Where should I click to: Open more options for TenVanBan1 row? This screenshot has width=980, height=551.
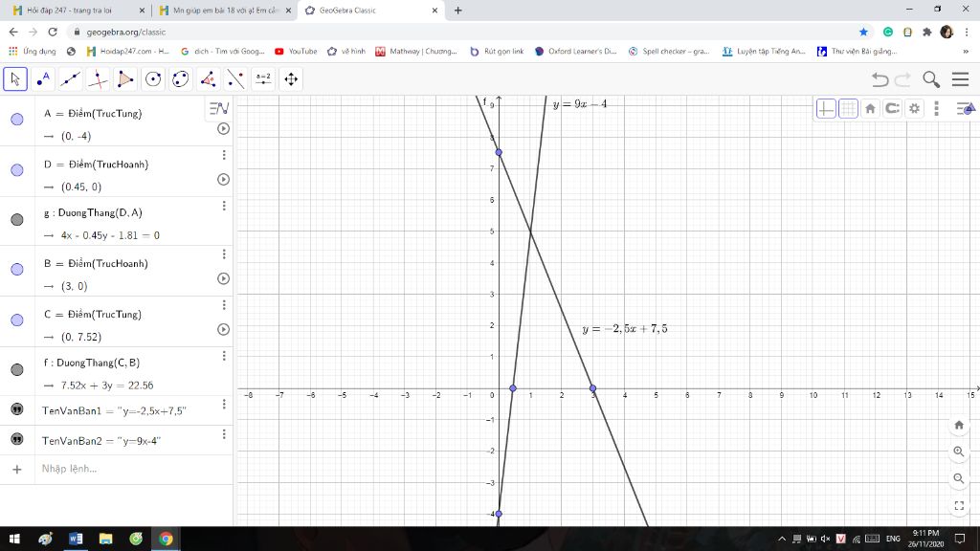[224, 405]
